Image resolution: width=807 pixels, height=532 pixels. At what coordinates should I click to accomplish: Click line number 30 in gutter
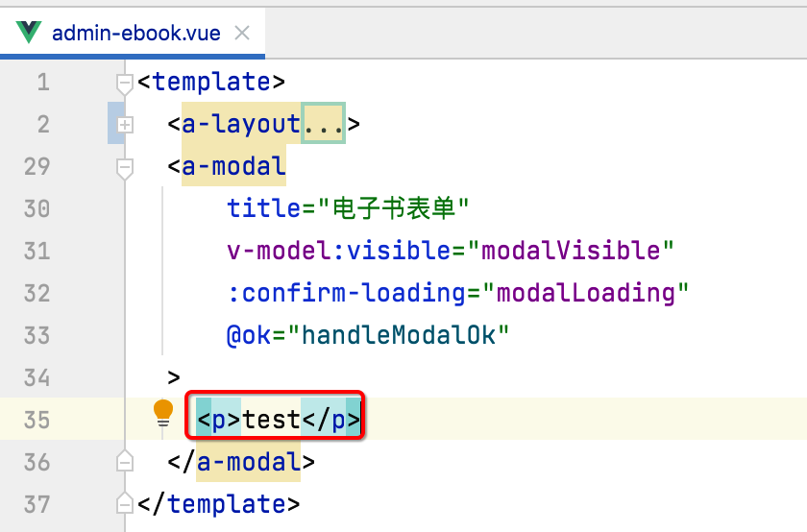(37, 209)
